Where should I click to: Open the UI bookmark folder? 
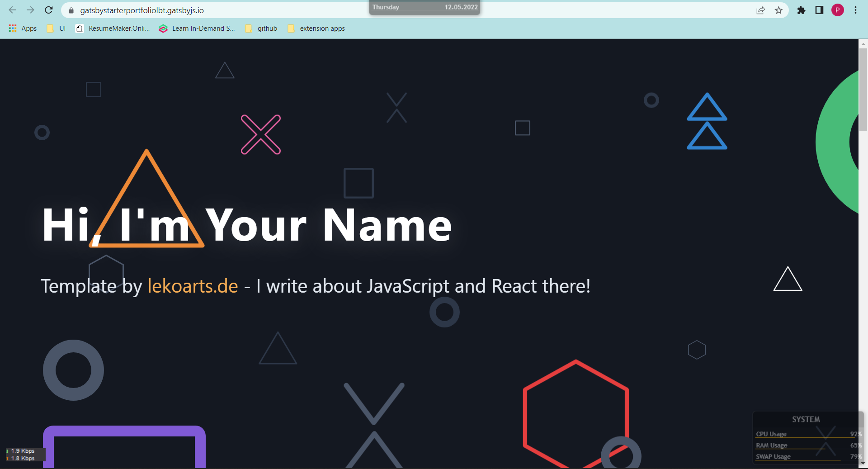(x=57, y=28)
